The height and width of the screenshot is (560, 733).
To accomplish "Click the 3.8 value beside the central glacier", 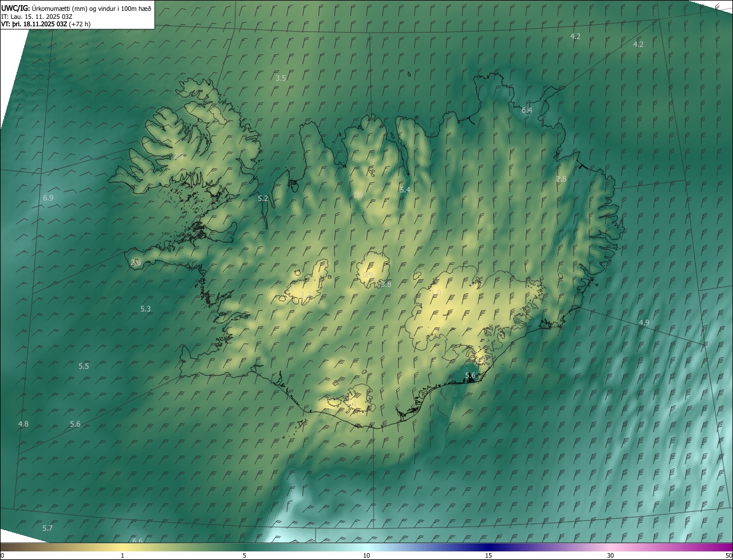I will tap(386, 284).
